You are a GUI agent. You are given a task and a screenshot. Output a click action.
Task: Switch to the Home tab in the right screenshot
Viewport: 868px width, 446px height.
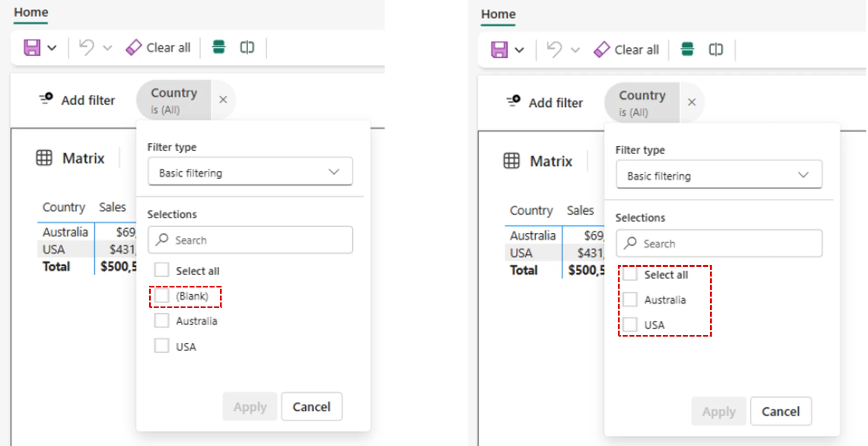pyautogui.click(x=498, y=15)
